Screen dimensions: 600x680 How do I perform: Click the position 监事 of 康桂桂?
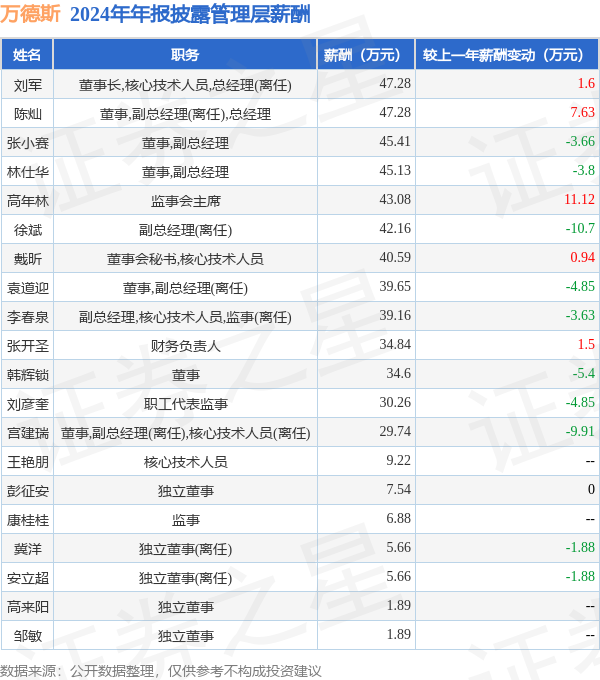tap(185, 520)
